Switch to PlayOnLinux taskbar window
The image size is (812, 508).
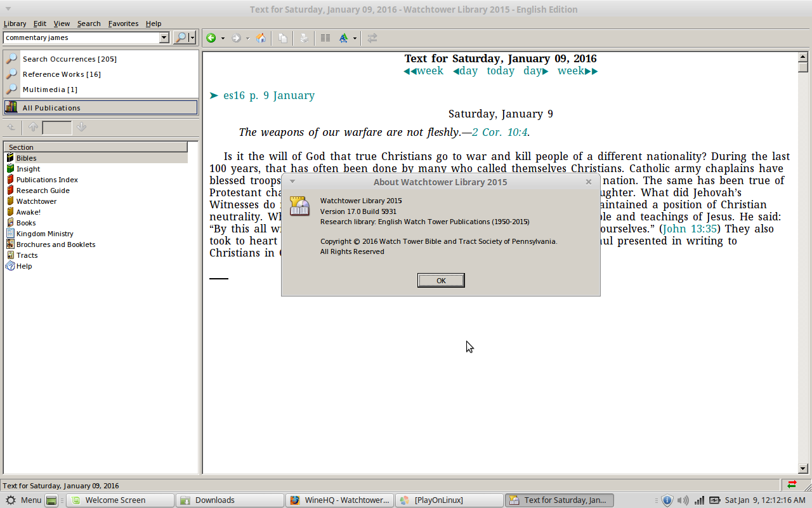point(449,500)
